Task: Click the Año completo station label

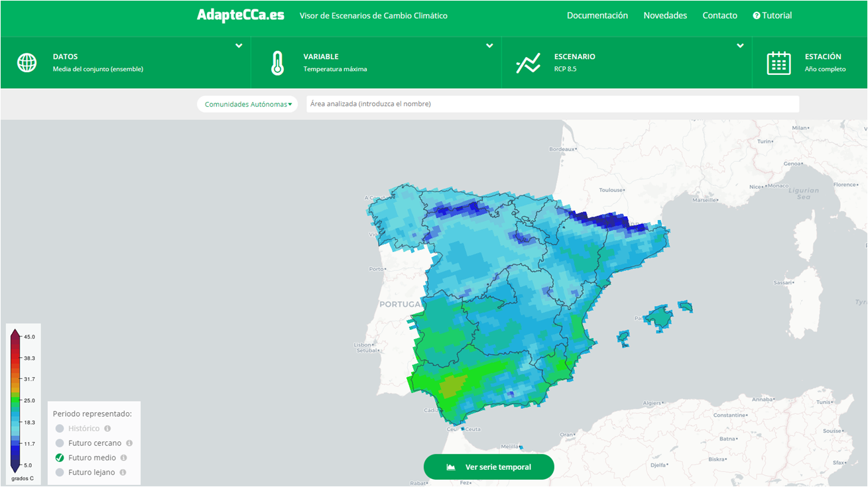Action: coord(825,69)
